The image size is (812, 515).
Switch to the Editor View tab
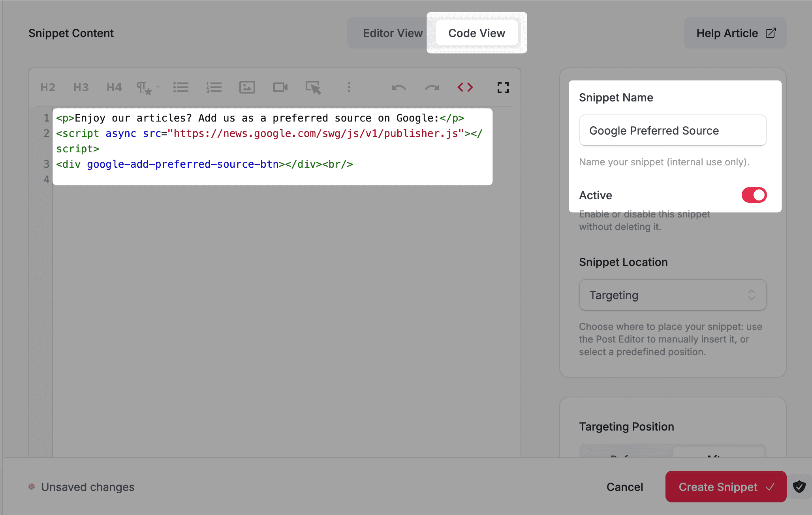[393, 33]
